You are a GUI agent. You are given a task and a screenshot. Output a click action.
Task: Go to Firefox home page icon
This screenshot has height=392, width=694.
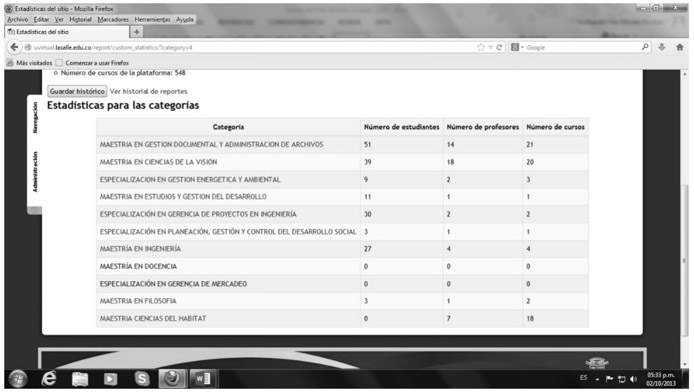pyautogui.click(x=680, y=47)
